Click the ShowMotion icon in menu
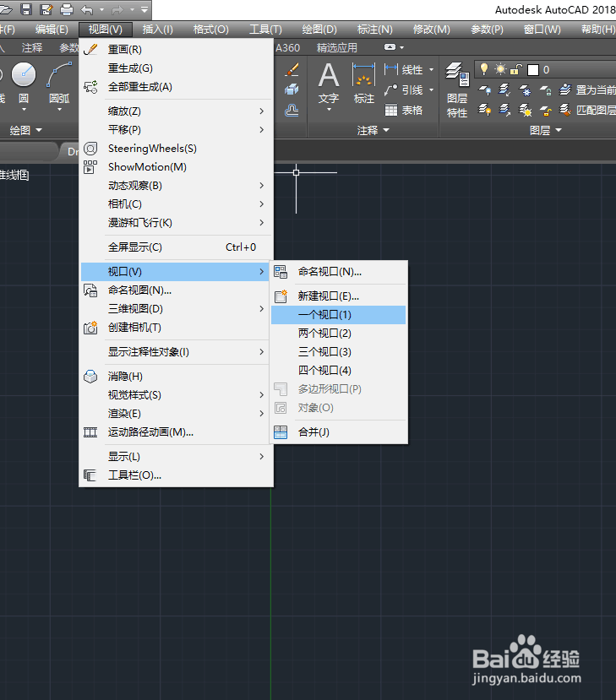The image size is (616, 700). [90, 167]
